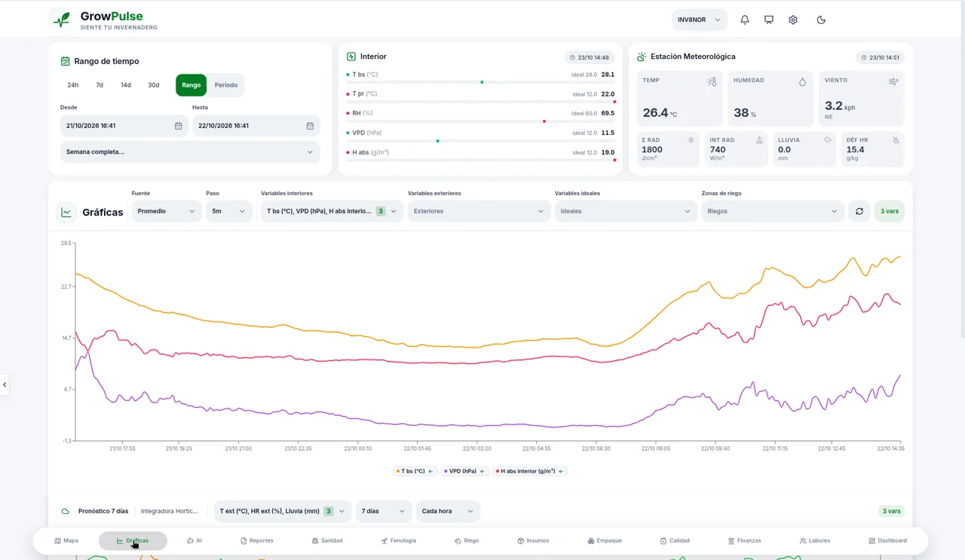This screenshot has height=560, width=965.
Task: Toggle H abs interior legend series
Action: point(530,471)
